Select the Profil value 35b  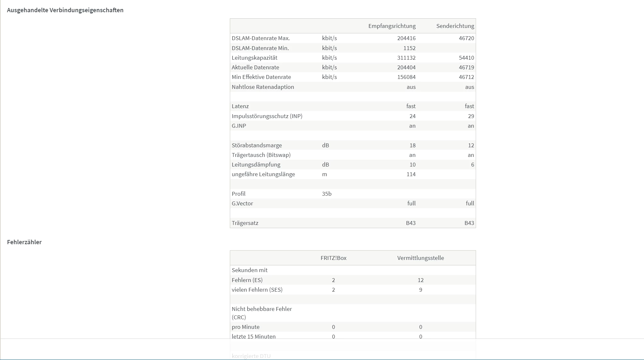click(327, 194)
